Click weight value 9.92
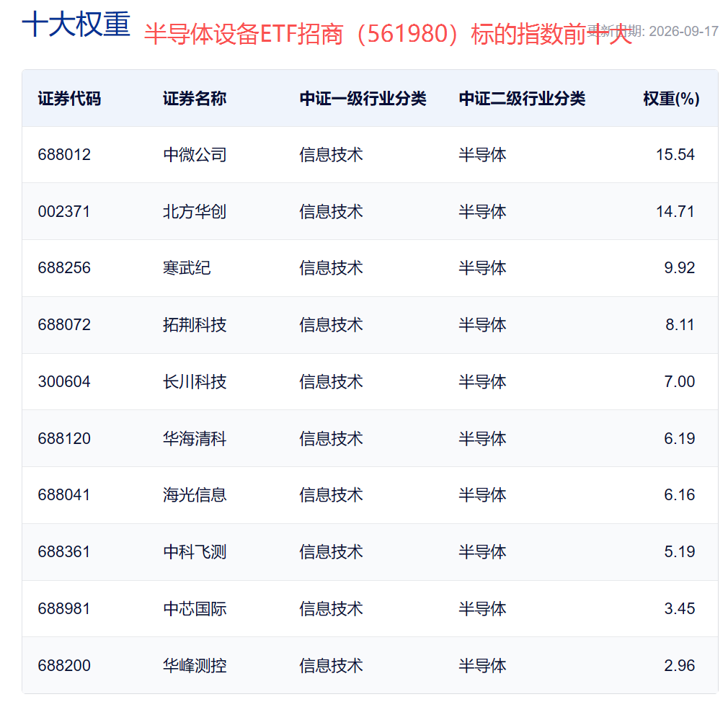Image resolution: width=728 pixels, height=702 pixels. tap(679, 268)
